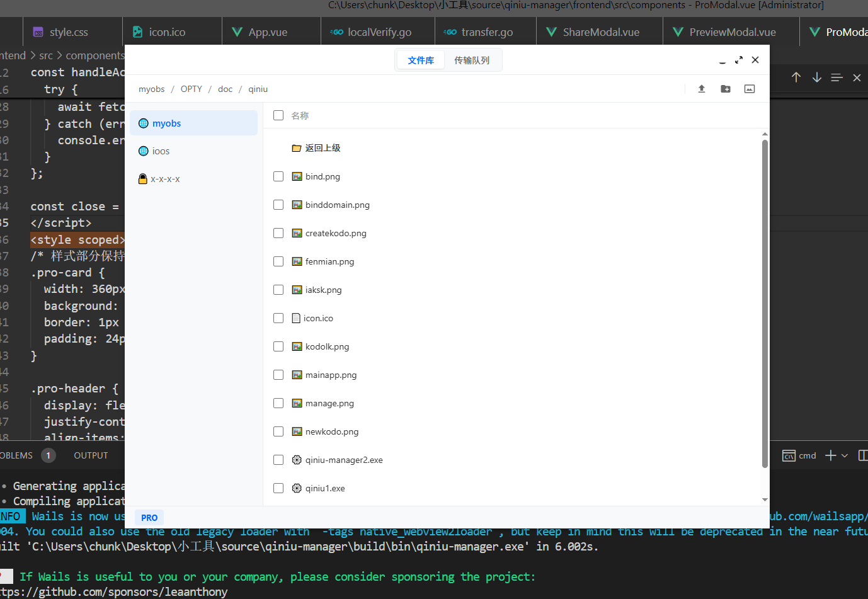Click the image icon next to manage.png
The image size is (868, 599).
297,403
